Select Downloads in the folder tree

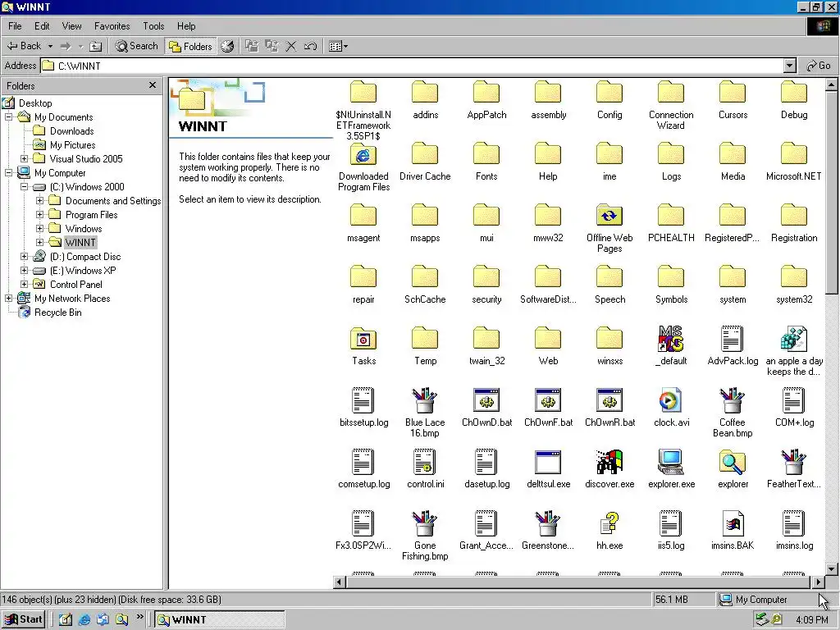72,130
